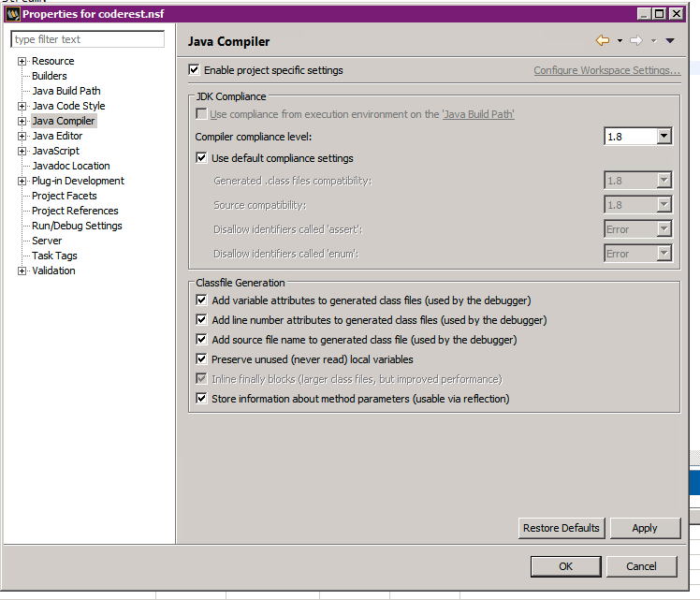Click the back navigation arrow icon

click(603, 40)
